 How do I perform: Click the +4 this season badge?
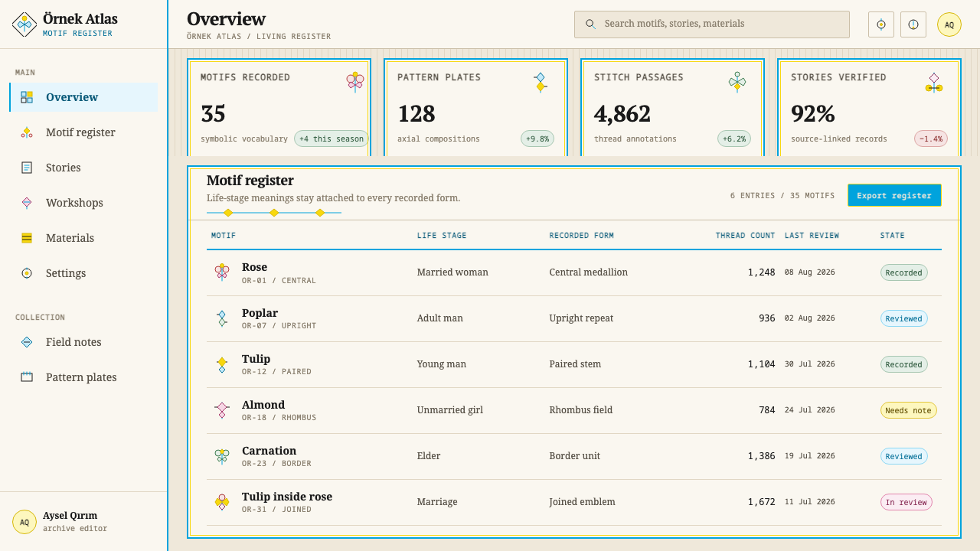click(x=331, y=139)
